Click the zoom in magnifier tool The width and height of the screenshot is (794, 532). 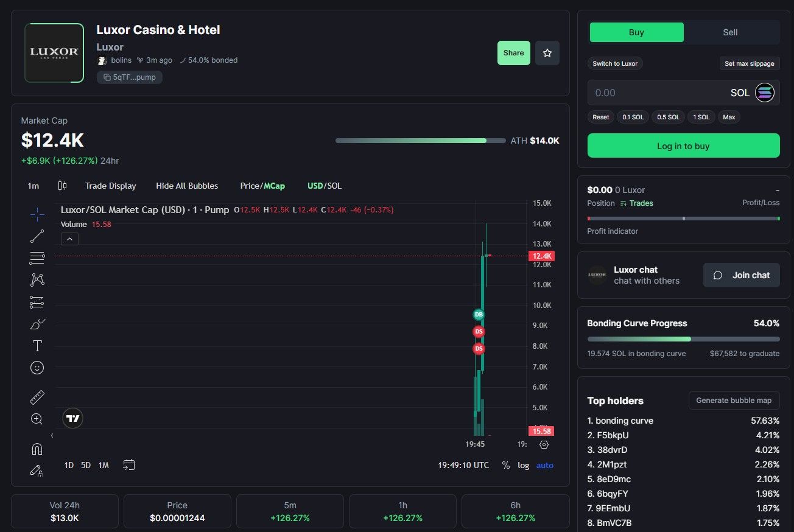tap(37, 419)
